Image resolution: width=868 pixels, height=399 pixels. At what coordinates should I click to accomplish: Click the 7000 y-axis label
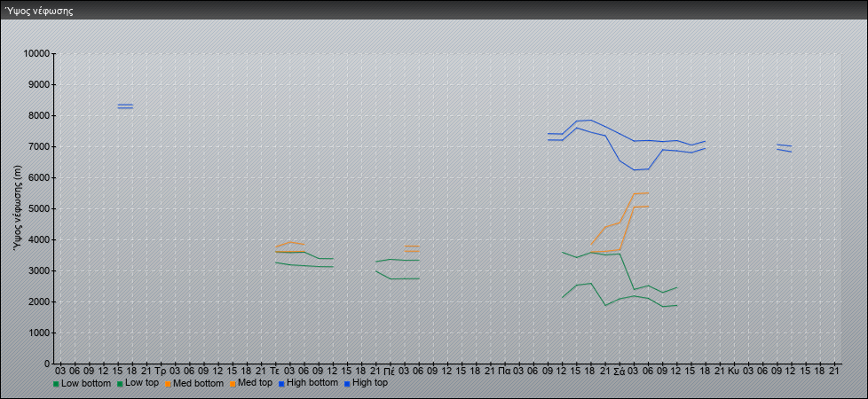tap(38, 146)
